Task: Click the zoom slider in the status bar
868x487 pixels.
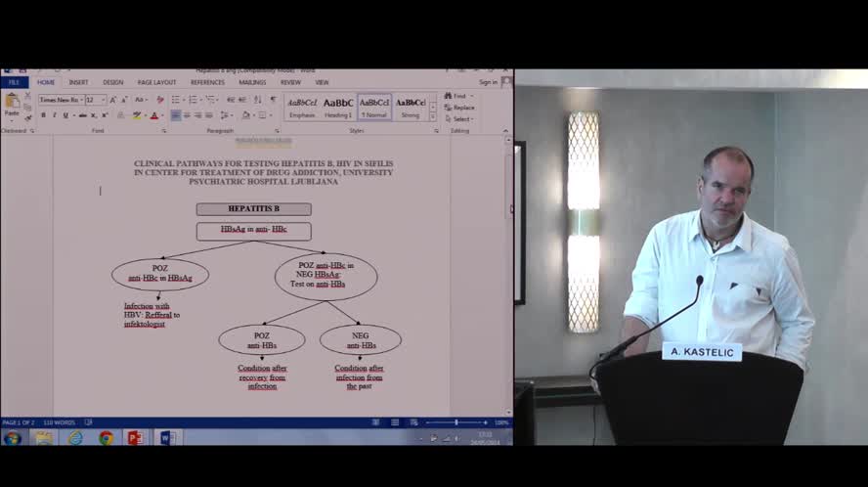Action: pyautogui.click(x=456, y=422)
